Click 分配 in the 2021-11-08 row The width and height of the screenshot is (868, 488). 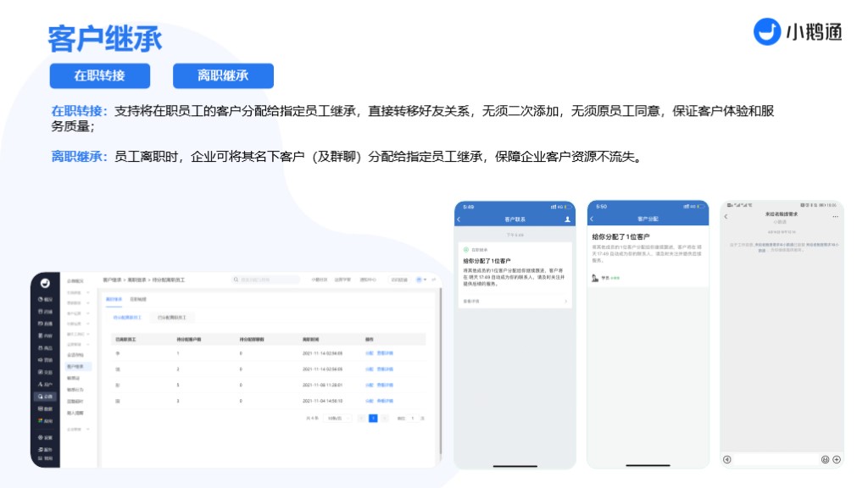(370, 385)
